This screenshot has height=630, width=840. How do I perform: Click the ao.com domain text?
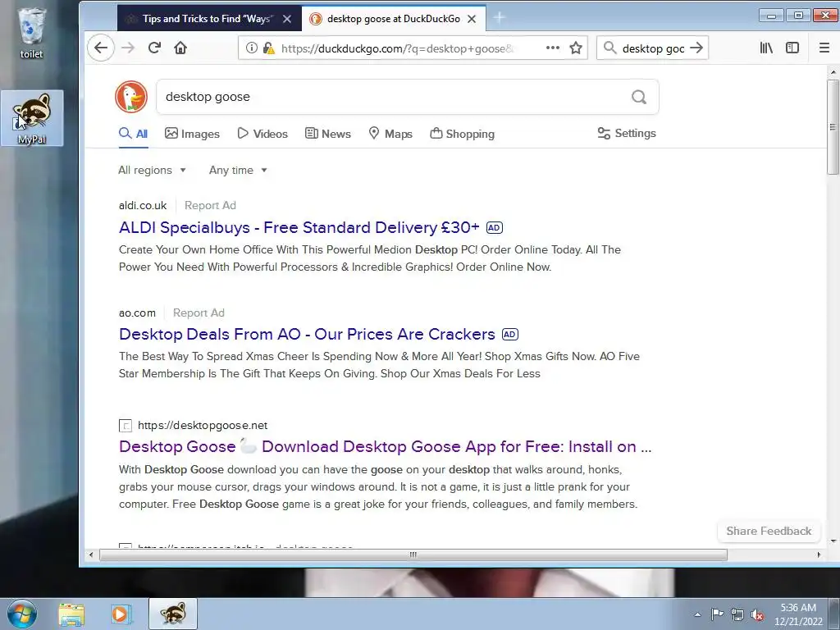(x=137, y=313)
